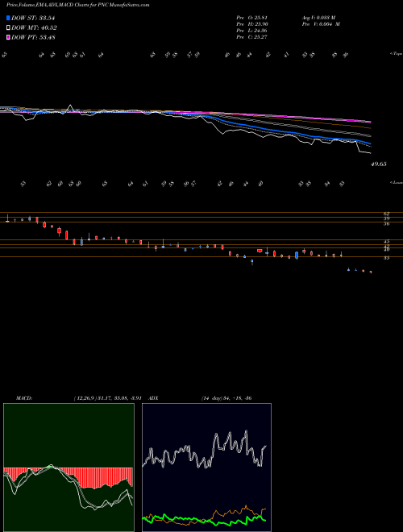Click the white DOW MT legend swatch
The width and height of the screenshot is (403, 532).
(9, 28)
